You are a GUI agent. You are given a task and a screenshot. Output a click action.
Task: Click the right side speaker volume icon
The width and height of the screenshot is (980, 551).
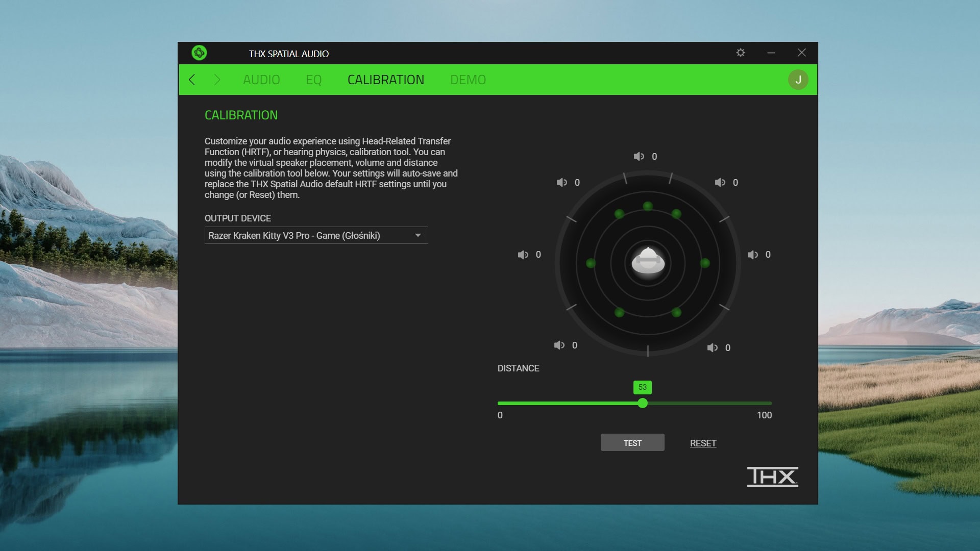pos(753,255)
